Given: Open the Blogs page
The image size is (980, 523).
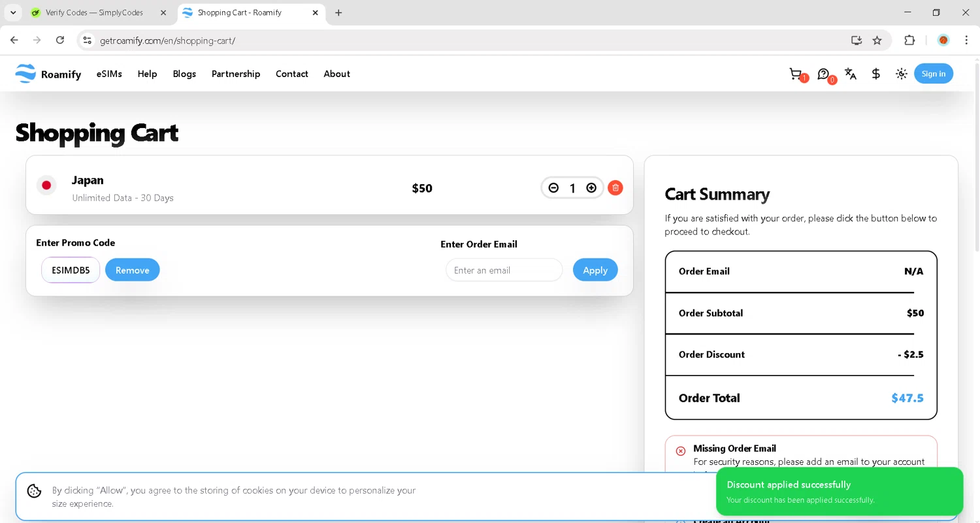Looking at the screenshot, I should [184, 74].
